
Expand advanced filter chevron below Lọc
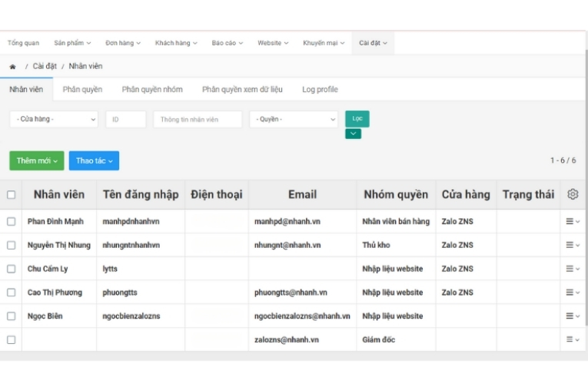tap(353, 134)
